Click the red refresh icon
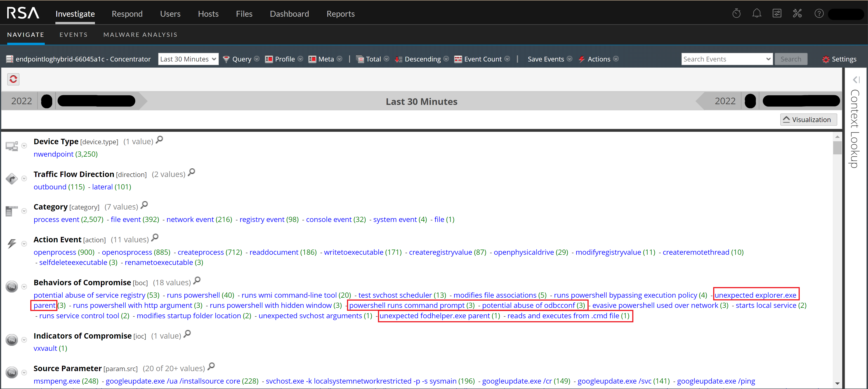This screenshot has width=868, height=389. (13, 79)
